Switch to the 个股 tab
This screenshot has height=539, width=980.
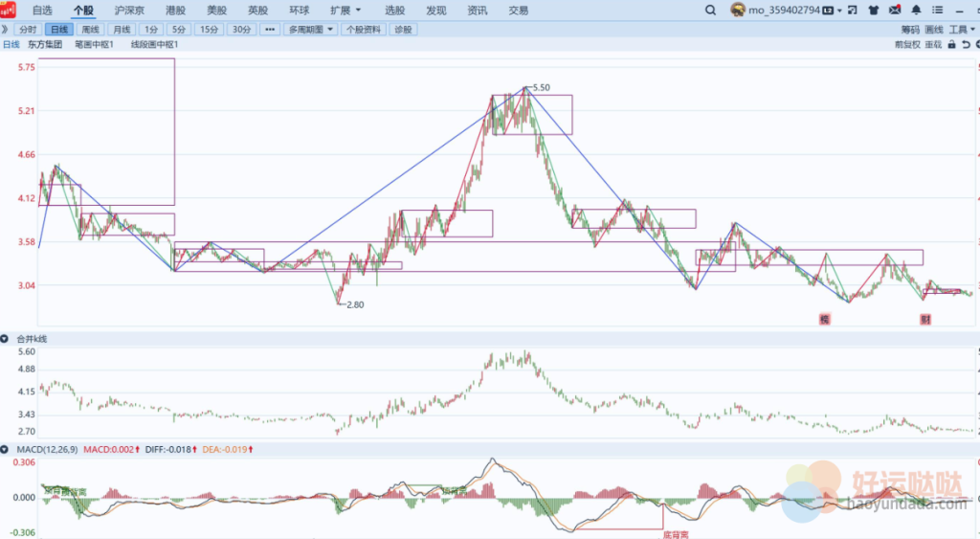(83, 11)
